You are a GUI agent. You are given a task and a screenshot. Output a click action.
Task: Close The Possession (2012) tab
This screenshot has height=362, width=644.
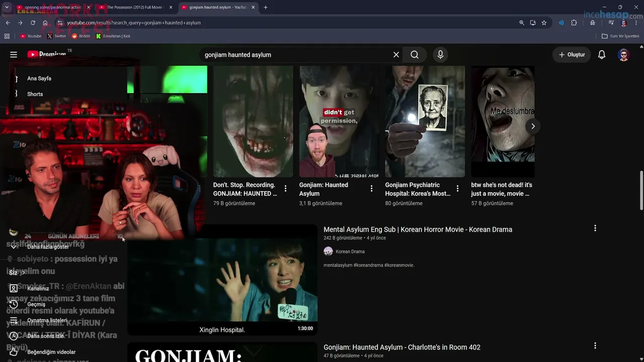pyautogui.click(x=171, y=8)
